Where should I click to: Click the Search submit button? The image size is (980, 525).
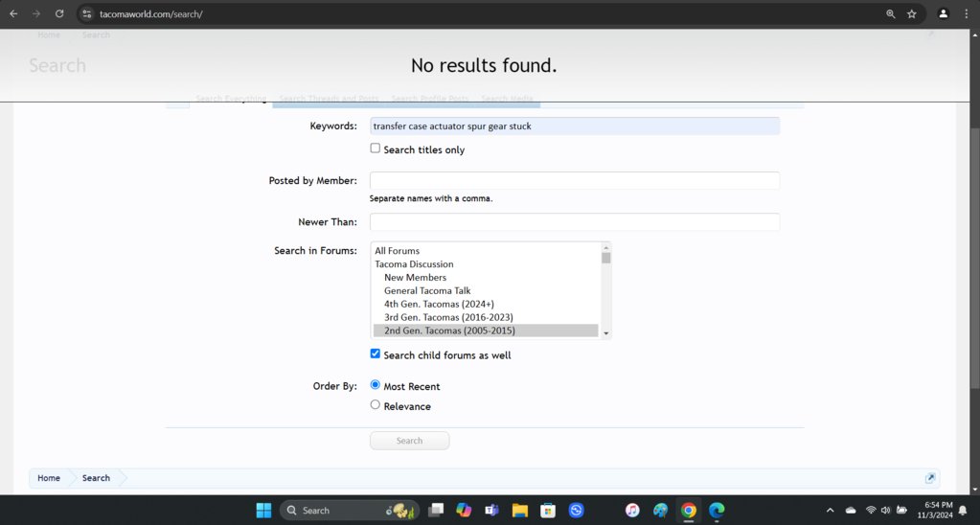click(x=409, y=441)
